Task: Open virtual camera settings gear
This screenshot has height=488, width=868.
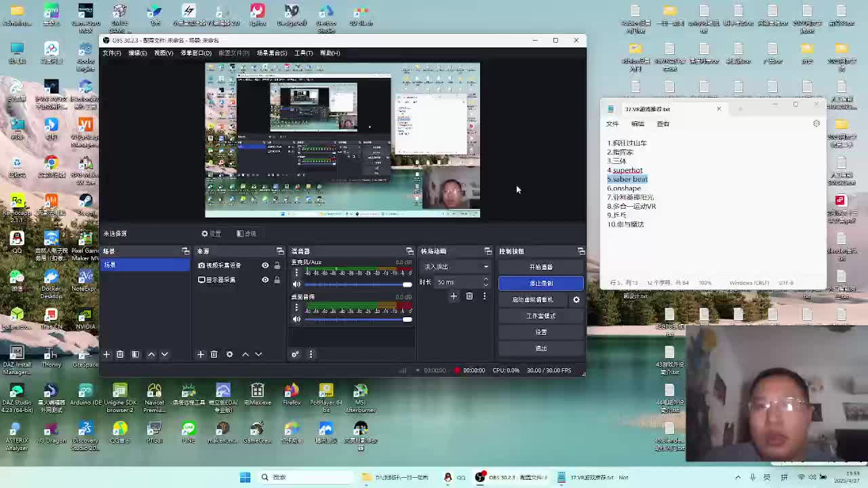Action: coord(576,300)
